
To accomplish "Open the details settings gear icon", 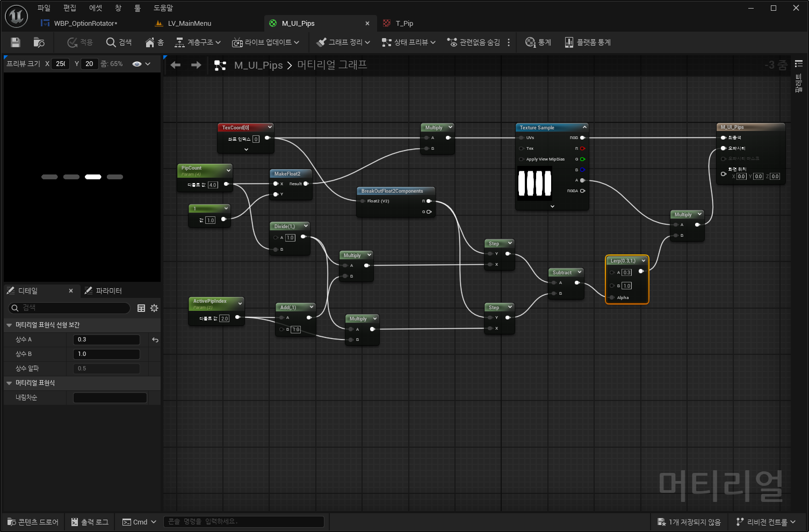I will pyautogui.click(x=154, y=308).
